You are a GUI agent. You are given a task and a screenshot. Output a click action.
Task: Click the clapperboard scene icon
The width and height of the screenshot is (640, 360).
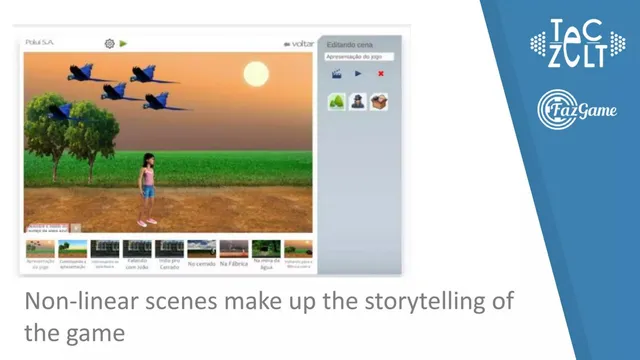[x=336, y=74]
